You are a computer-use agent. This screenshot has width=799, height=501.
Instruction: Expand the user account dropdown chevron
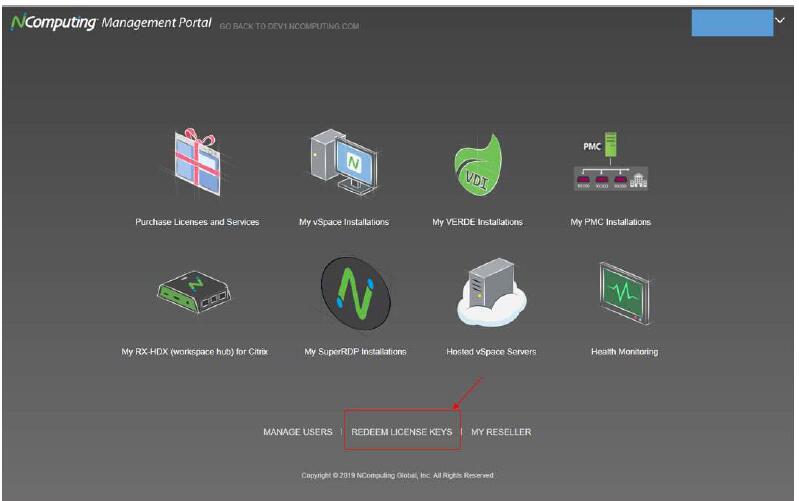780,21
